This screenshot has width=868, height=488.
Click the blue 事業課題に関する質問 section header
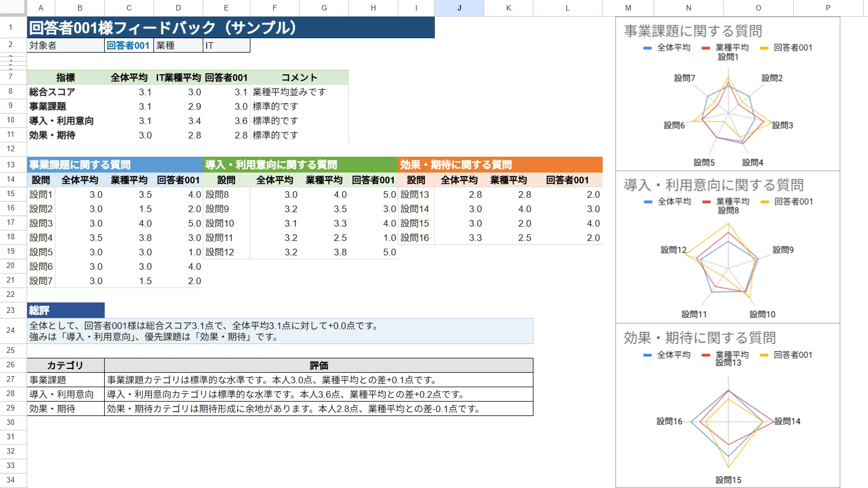click(115, 165)
